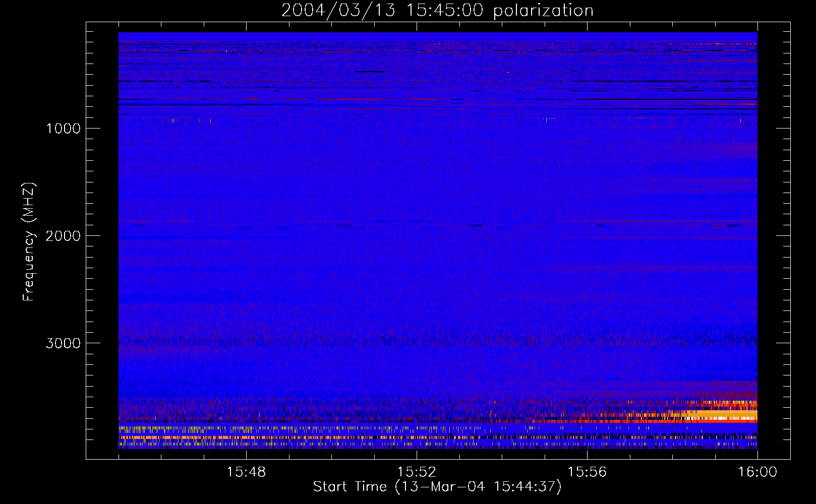The image size is (816, 504).
Task: Click the 15:56 time tick label
Action: [587, 472]
